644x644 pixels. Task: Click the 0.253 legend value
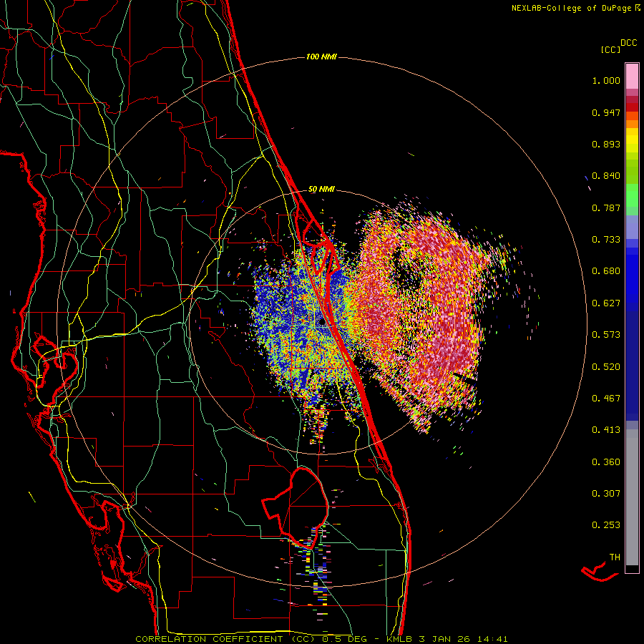pos(606,525)
